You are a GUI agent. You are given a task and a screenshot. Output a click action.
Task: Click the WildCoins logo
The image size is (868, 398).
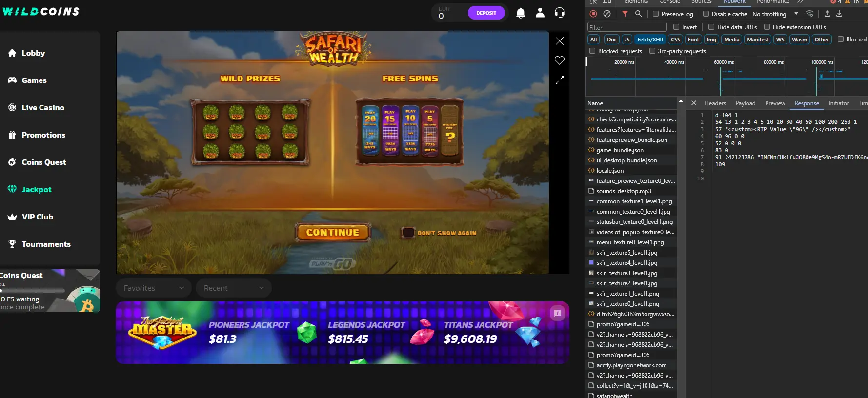click(x=41, y=11)
